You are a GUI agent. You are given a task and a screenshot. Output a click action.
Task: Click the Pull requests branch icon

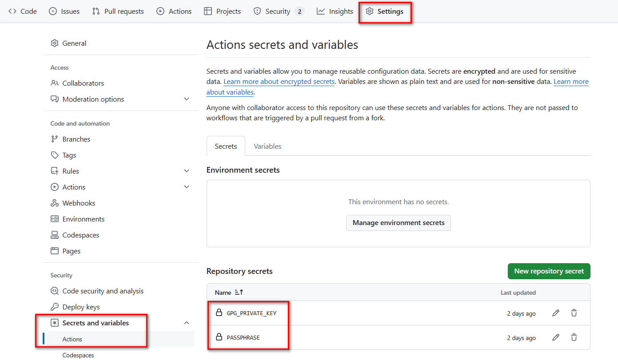pos(96,12)
